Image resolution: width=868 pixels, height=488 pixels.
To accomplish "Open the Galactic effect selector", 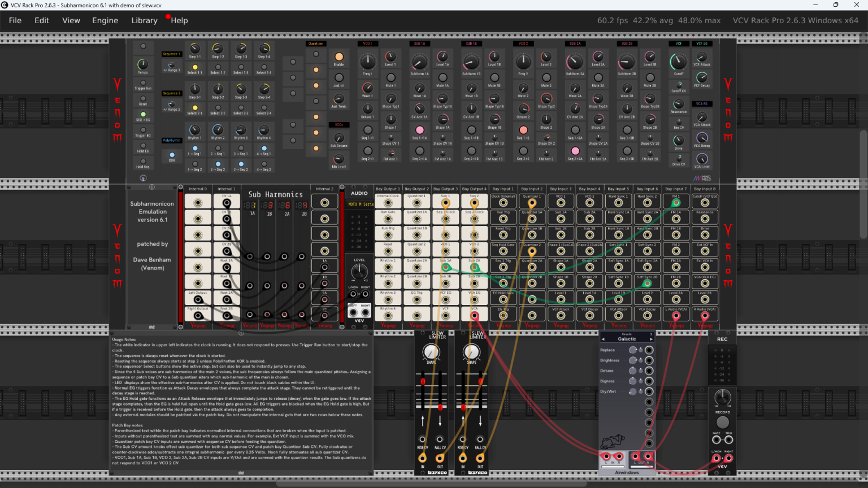I will coord(627,339).
